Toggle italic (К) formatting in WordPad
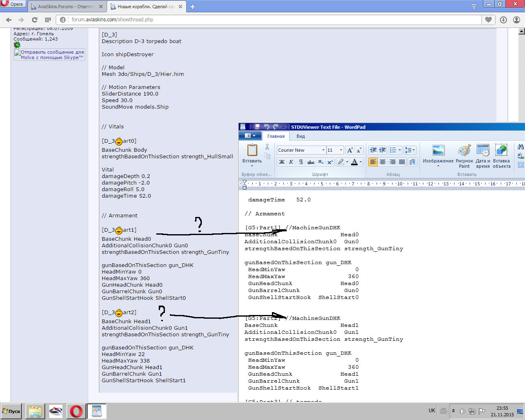Screen dimensions: 525x420 coord(291,162)
